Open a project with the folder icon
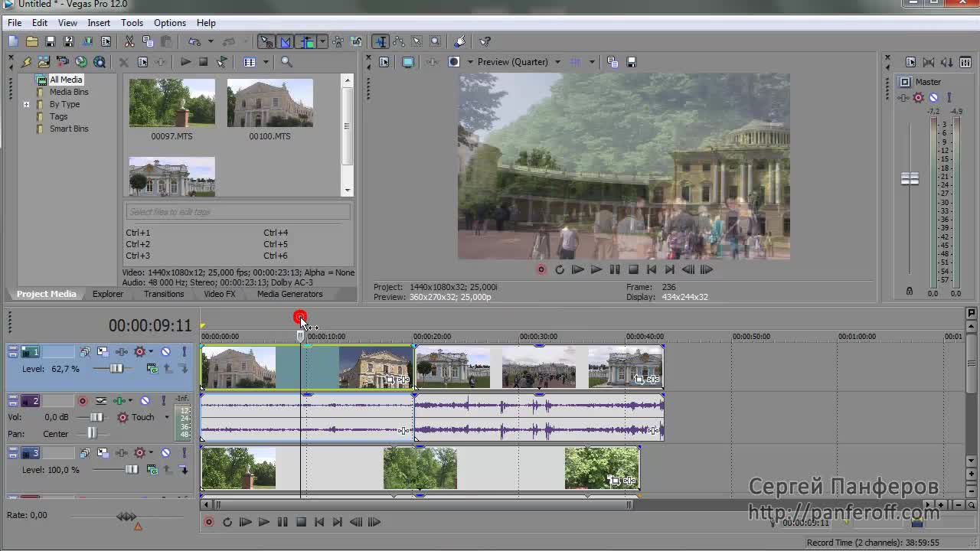Viewport: 980px width, 551px height. tap(31, 41)
